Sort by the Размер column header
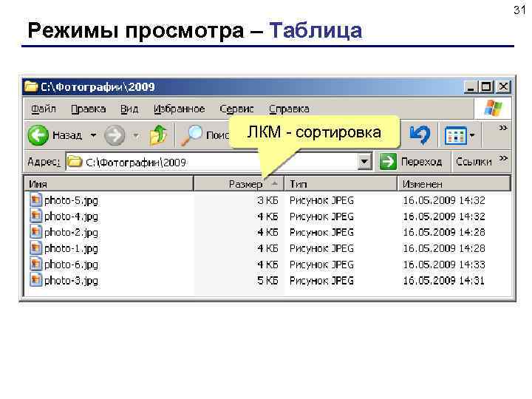The height and width of the screenshot is (399, 532). click(239, 184)
